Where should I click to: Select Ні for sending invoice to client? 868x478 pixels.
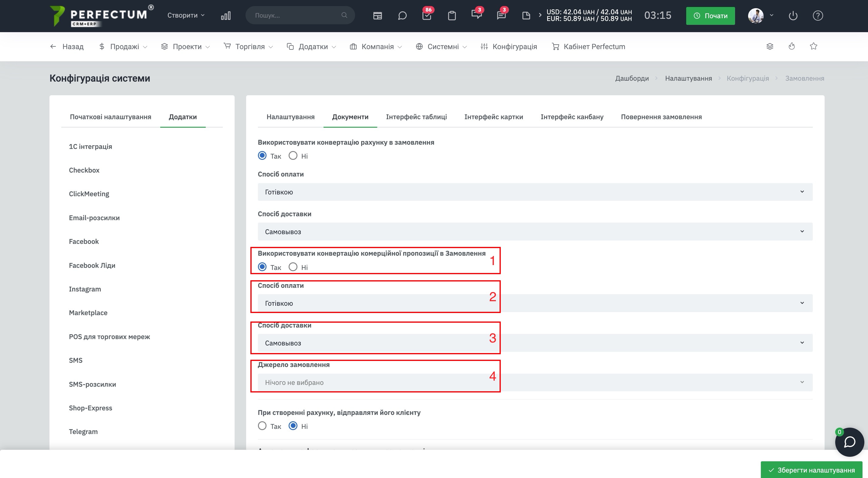(x=293, y=426)
